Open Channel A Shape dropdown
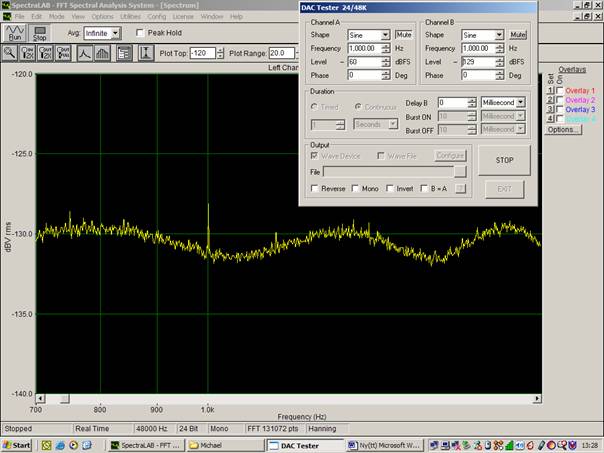604x453 pixels. (385, 35)
